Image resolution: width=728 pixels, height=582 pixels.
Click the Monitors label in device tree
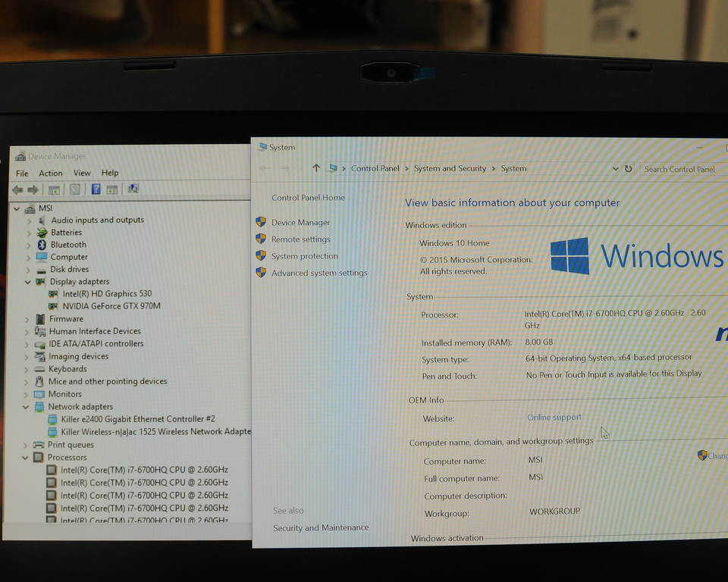click(65, 394)
